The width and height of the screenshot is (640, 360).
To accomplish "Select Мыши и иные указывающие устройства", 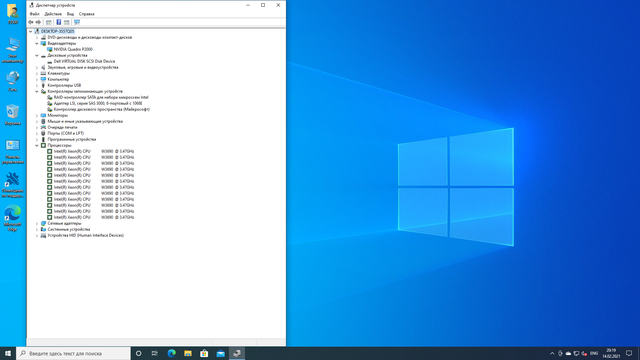I will (x=85, y=121).
